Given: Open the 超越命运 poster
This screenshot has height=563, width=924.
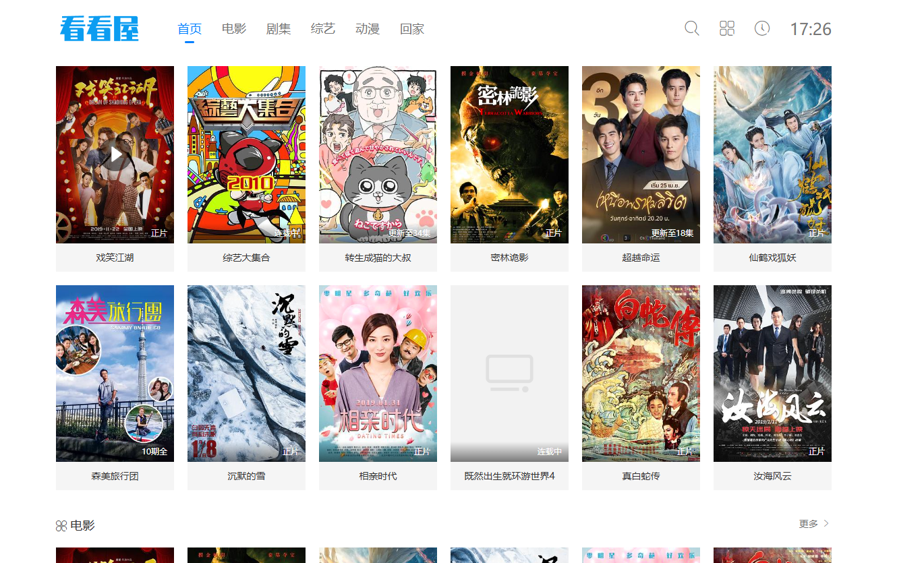Looking at the screenshot, I should pyautogui.click(x=641, y=154).
